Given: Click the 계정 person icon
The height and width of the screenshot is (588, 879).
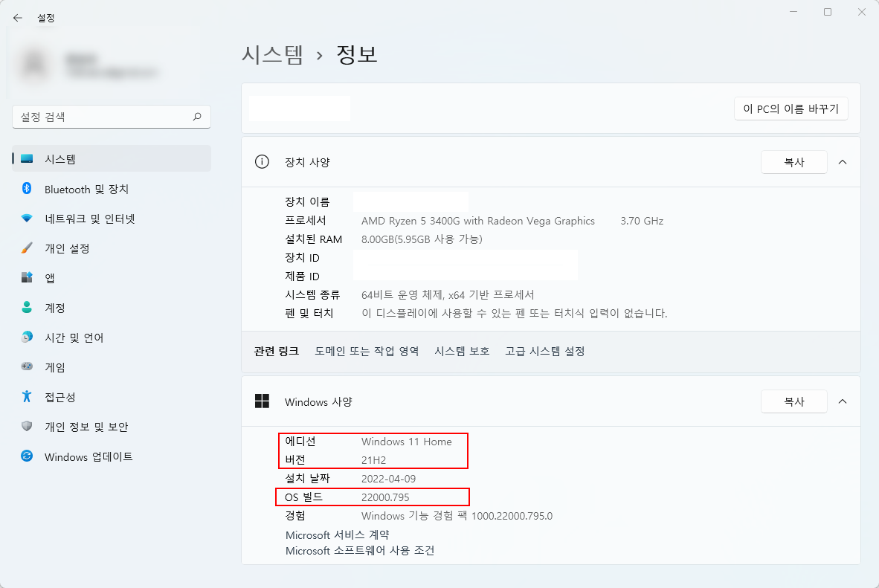Looking at the screenshot, I should 27,307.
